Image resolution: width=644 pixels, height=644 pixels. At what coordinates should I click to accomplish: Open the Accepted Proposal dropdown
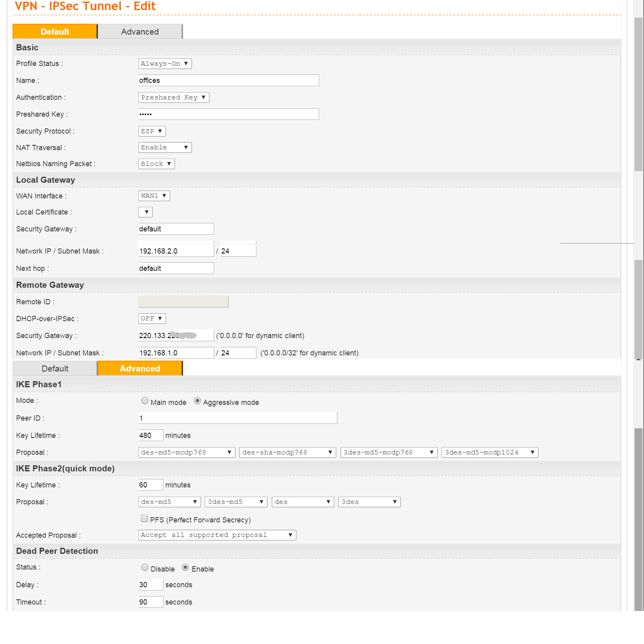pyautogui.click(x=217, y=535)
